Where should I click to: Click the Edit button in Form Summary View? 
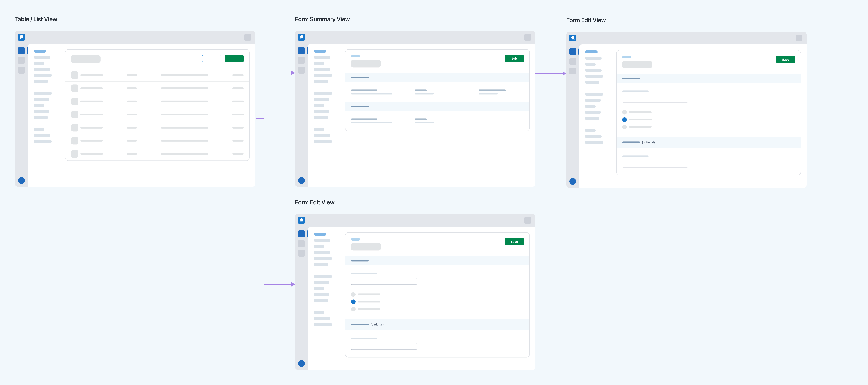pos(514,59)
